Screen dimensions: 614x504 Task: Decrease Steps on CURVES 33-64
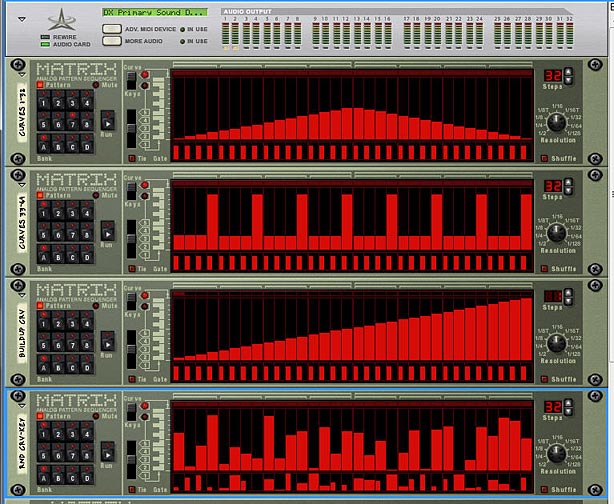(569, 191)
